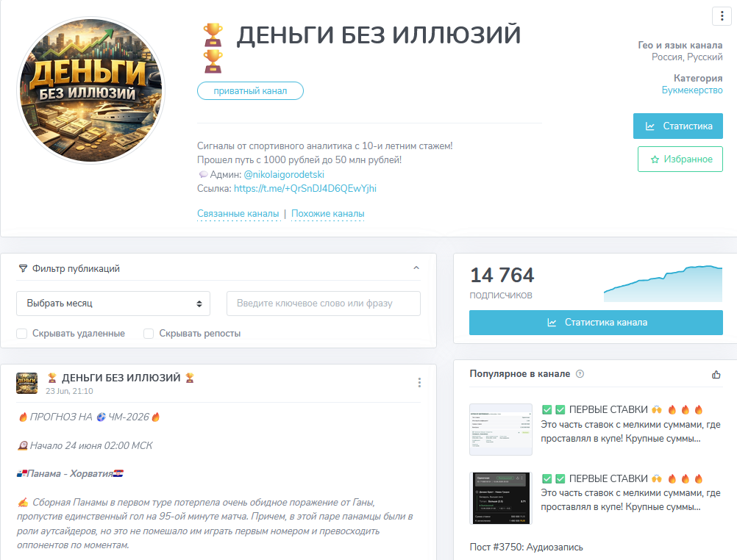Click the help question mark beside Популярное в канале
737x560 pixels.
pyautogui.click(x=580, y=374)
